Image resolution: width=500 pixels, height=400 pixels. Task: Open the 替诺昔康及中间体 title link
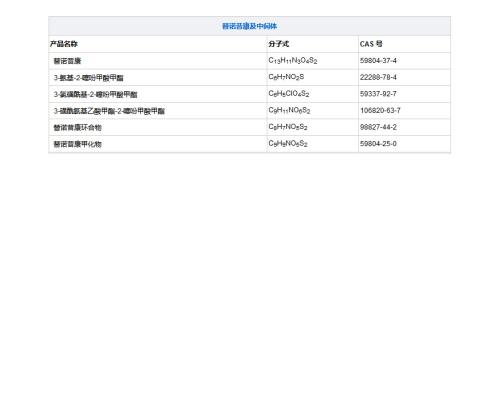point(249,26)
